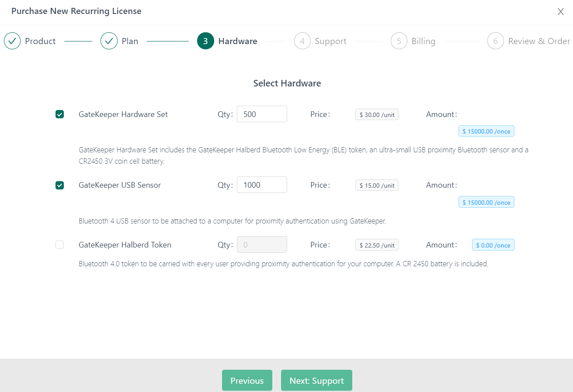This screenshot has height=392, width=573.
Task: Click the USB Sensor quantity box showing 1000
Action: (x=262, y=185)
